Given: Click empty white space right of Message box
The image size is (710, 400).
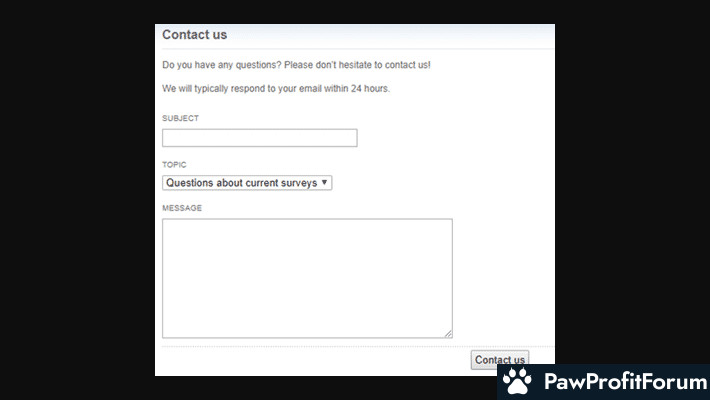Looking at the screenshot, I should pyautogui.click(x=503, y=278).
